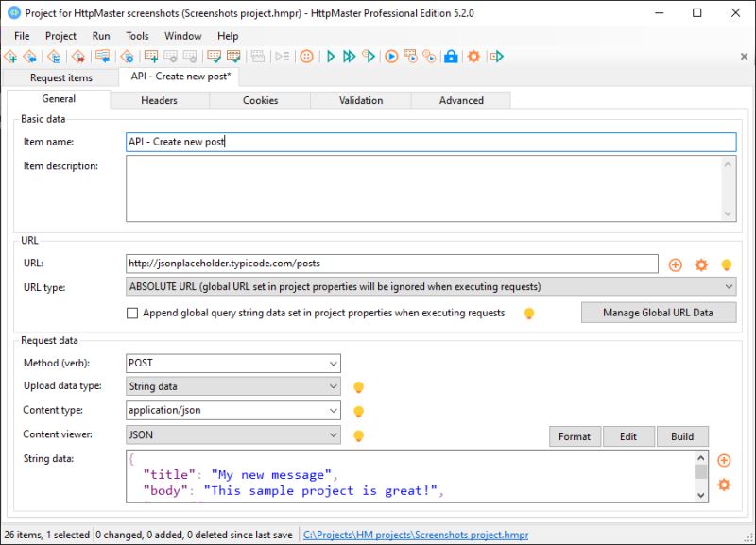Open the Help menu
Screen dimensions: 756x545
click(228, 36)
